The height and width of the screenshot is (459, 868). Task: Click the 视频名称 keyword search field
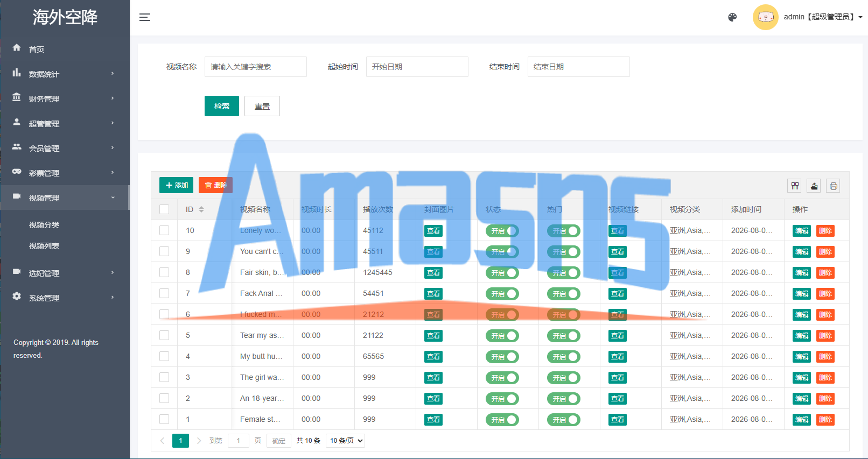256,67
